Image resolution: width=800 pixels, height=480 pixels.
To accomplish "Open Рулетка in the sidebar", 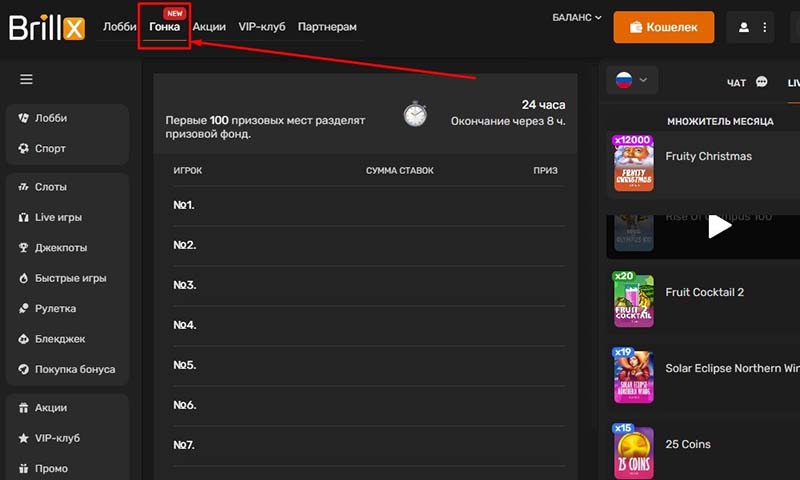I will click(54, 308).
